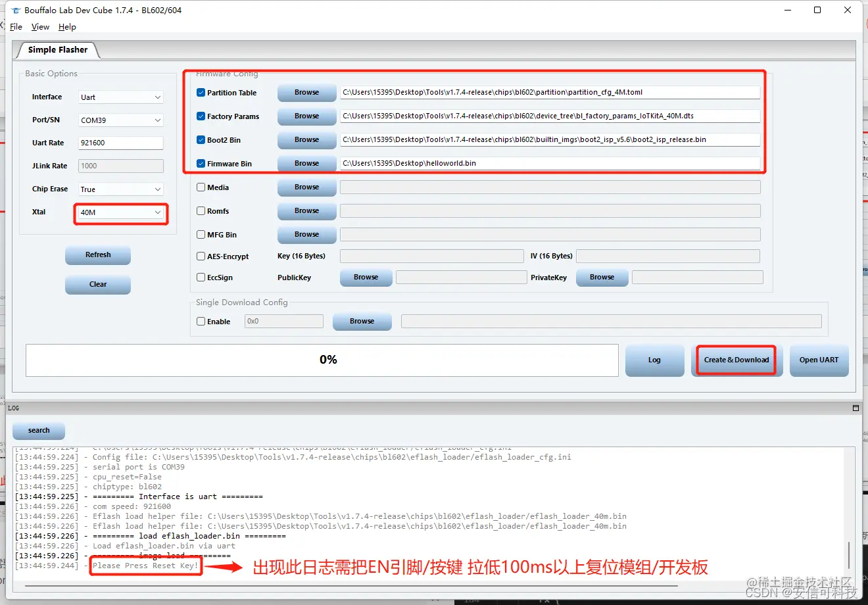The height and width of the screenshot is (605, 868).
Task: Uncheck the Partition Table checkbox
Action: [201, 93]
